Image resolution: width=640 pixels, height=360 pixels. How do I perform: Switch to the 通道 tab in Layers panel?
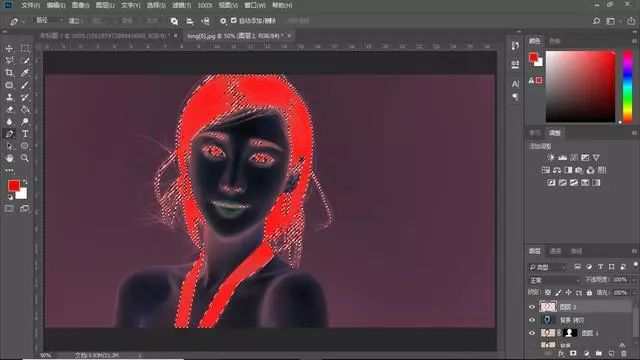pos(556,251)
